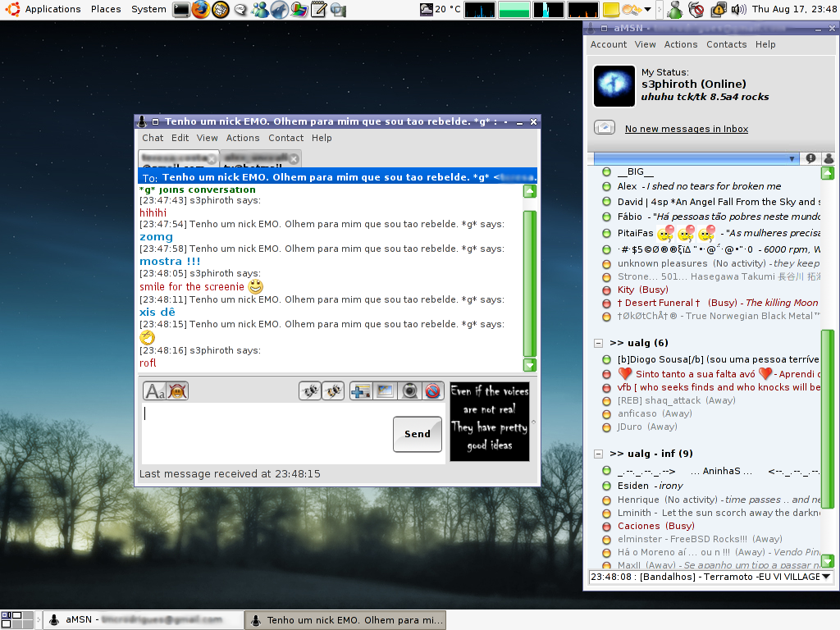Viewport: 840px width, 630px height.
Task: Click the exclamation alert icon beside search bar
Action: tap(810, 158)
